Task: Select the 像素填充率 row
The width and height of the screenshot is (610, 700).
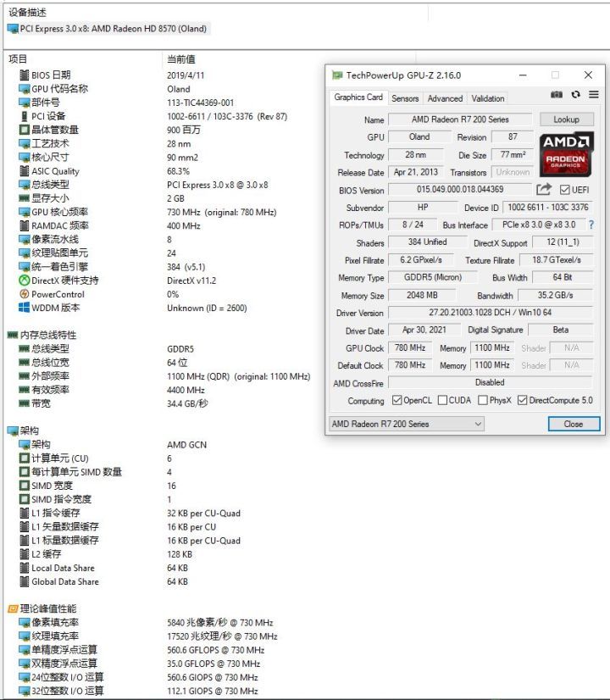Action: point(55,622)
